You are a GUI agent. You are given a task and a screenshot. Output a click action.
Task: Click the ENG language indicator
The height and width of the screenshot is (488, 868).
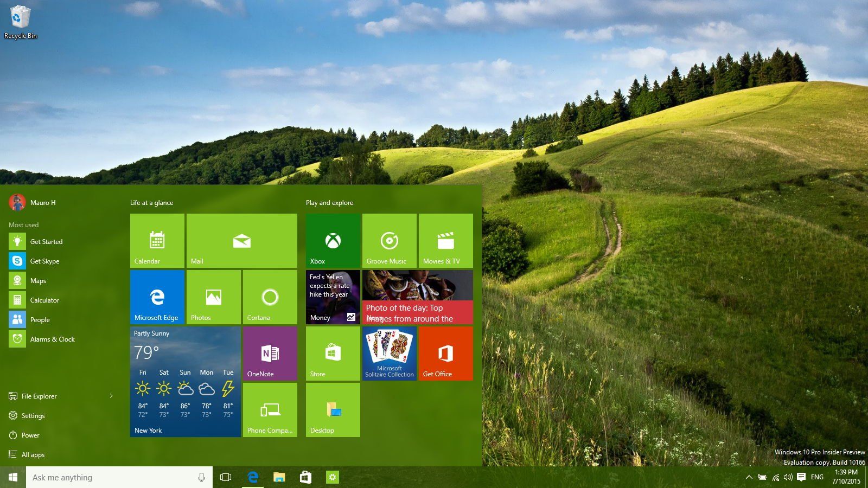tap(817, 477)
